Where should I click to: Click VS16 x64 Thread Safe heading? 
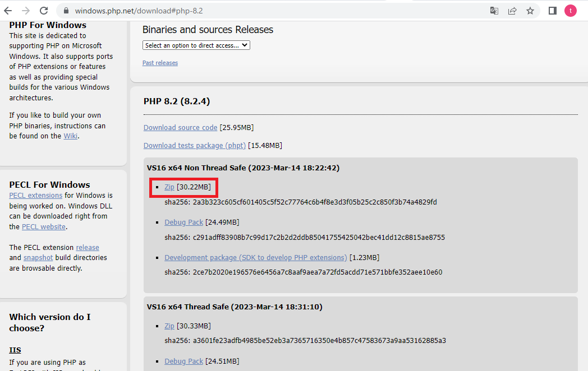[235, 307]
